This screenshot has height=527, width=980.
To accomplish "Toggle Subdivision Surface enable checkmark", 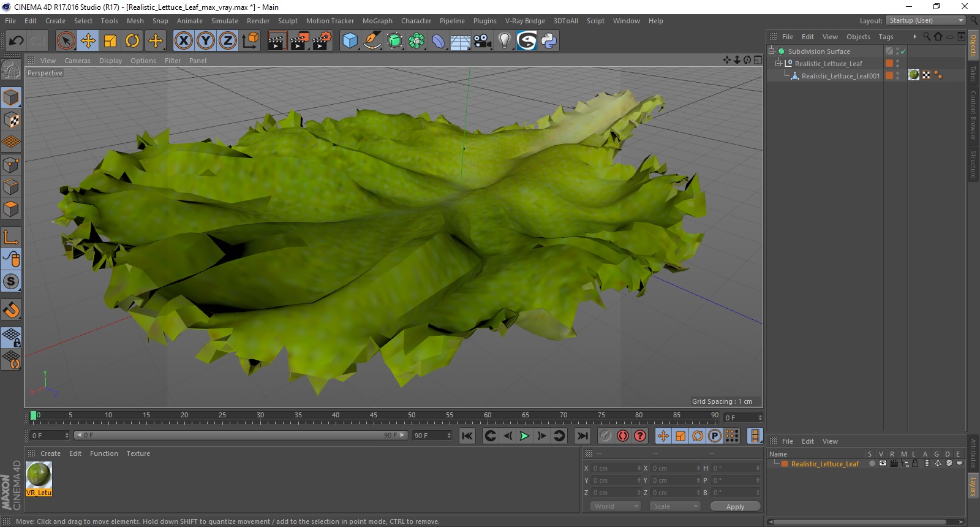I will pos(903,51).
